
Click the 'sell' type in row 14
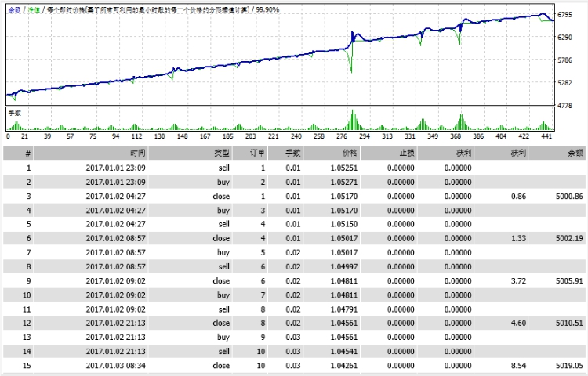(224, 351)
